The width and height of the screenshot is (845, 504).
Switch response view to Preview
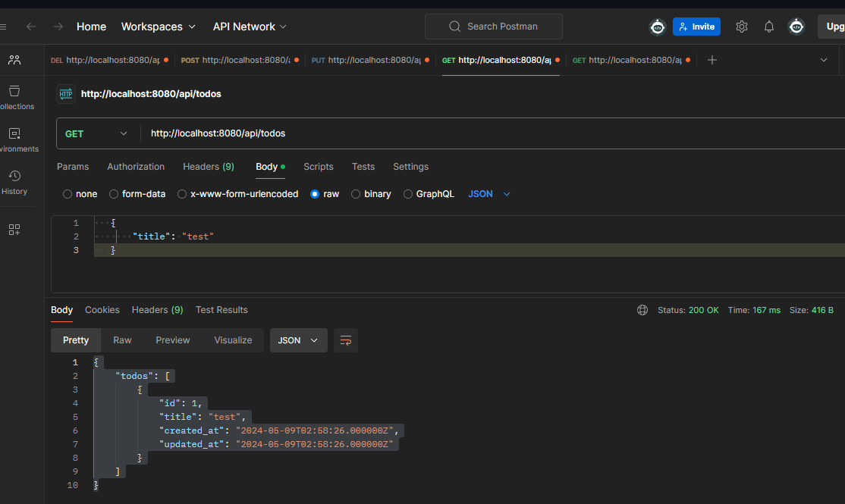(x=173, y=340)
